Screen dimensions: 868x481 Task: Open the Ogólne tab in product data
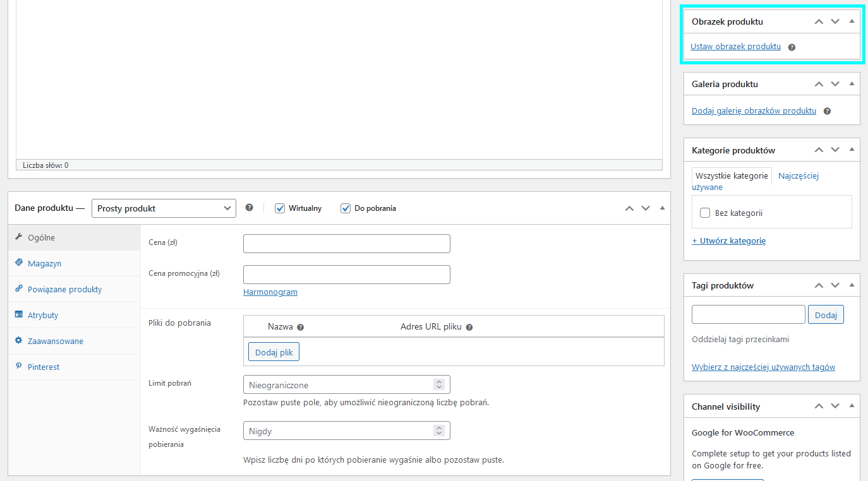tap(42, 237)
